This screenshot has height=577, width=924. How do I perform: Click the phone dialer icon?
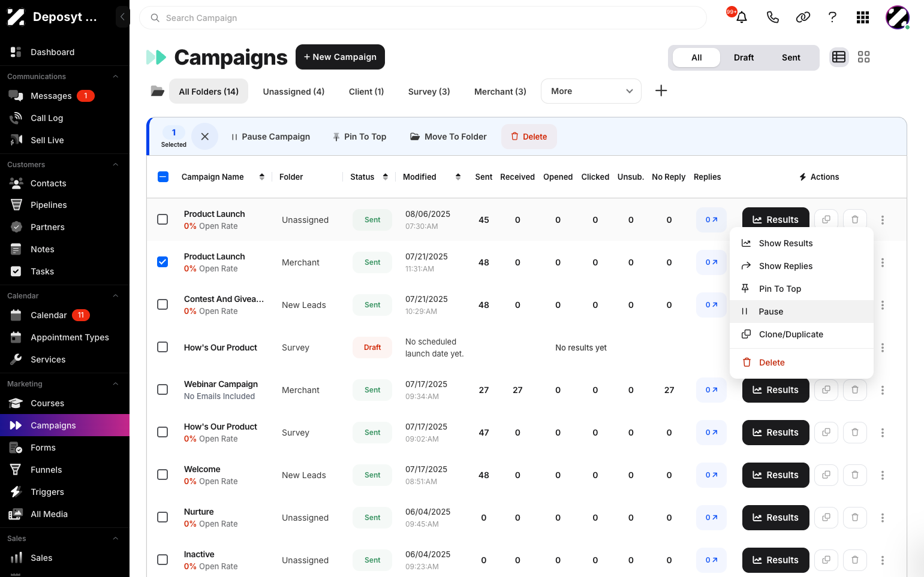point(772,17)
